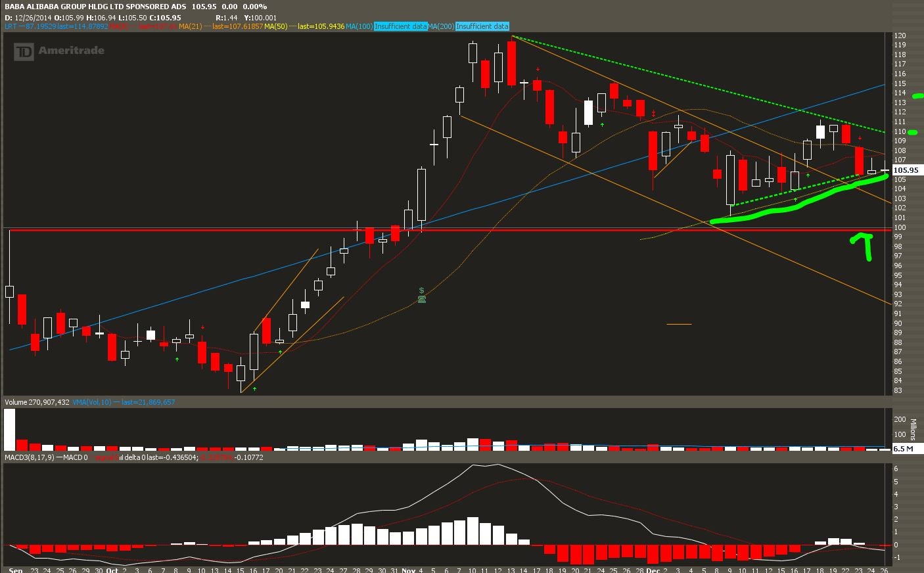Click the tallest first volume bar
The width and height of the screenshot is (924, 573).
click(9, 429)
